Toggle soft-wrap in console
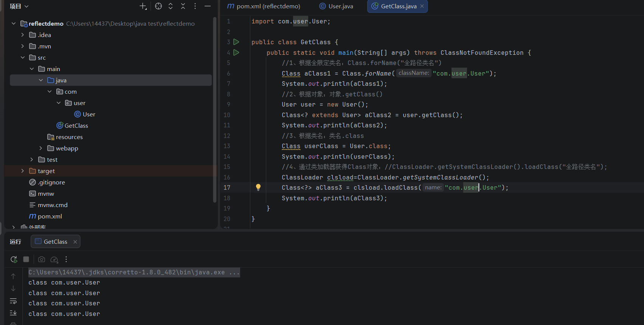Viewport: 644px width, 325px height. click(13, 301)
